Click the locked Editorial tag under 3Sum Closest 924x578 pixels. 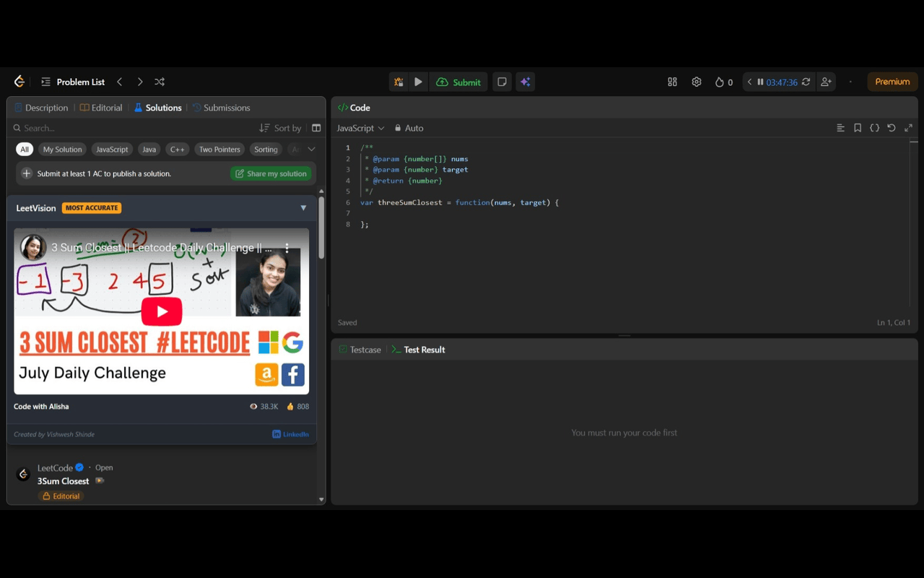pos(61,496)
